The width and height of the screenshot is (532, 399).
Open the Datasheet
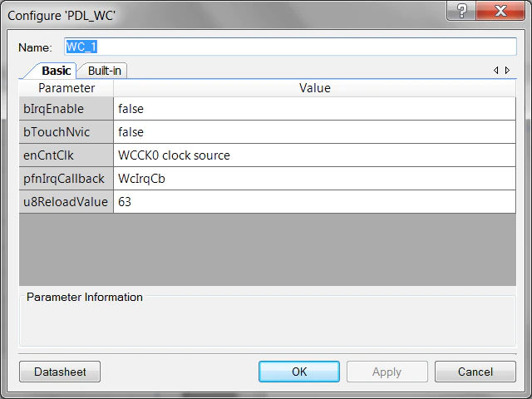[60, 372]
